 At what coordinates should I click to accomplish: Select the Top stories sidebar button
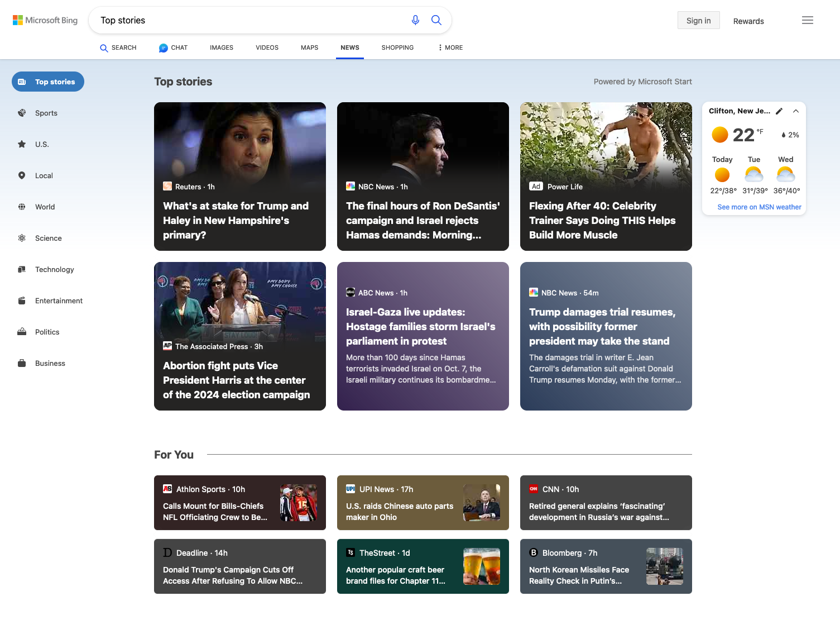tap(48, 82)
